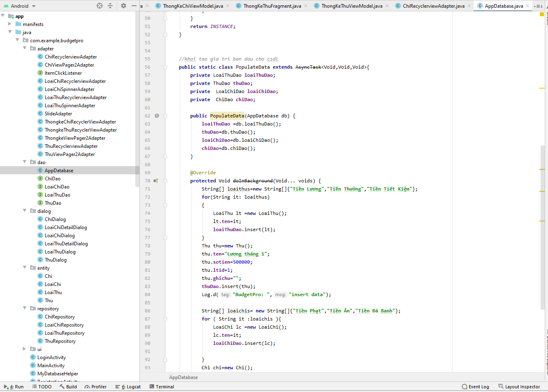
Task: Open ThuDao interface
Action: pos(53,203)
